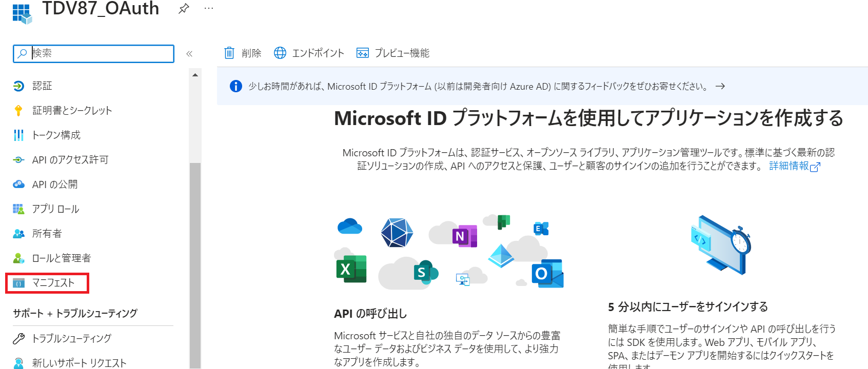Click the cloud icon for API の公開
This screenshot has width=868, height=369.
pos(18,184)
